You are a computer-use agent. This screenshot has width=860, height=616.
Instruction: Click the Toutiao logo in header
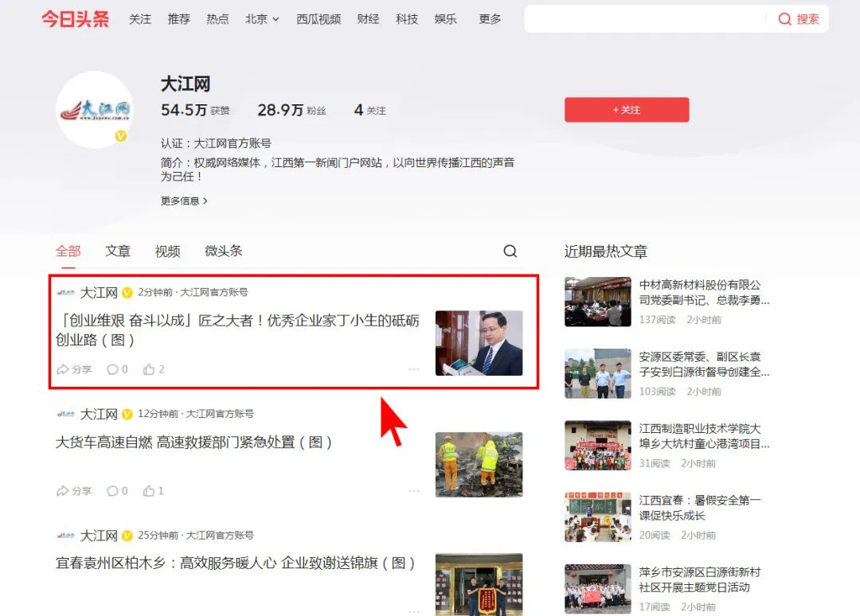tap(75, 19)
